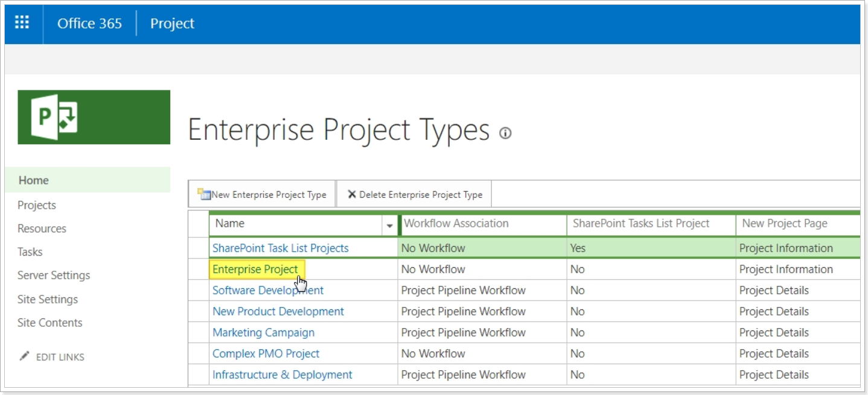Open Projects in the left navigation

pyautogui.click(x=37, y=205)
